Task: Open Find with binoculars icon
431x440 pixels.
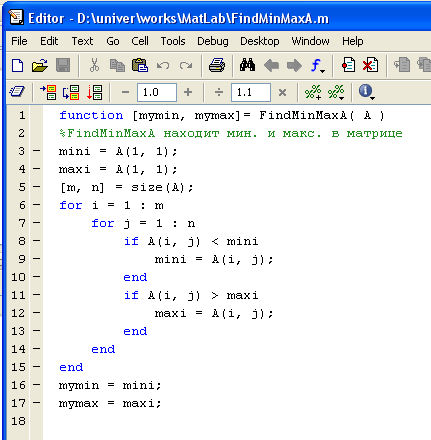Action: coord(247,65)
